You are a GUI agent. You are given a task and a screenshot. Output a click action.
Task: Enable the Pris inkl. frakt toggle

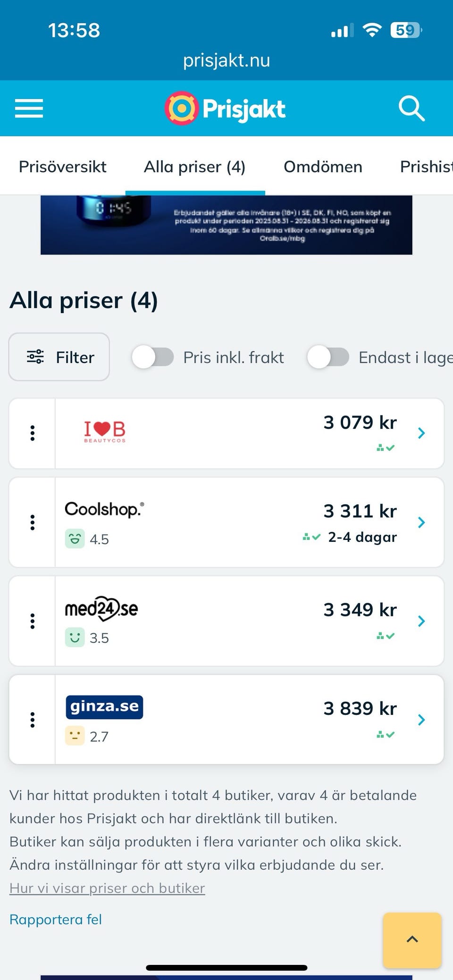(x=152, y=357)
